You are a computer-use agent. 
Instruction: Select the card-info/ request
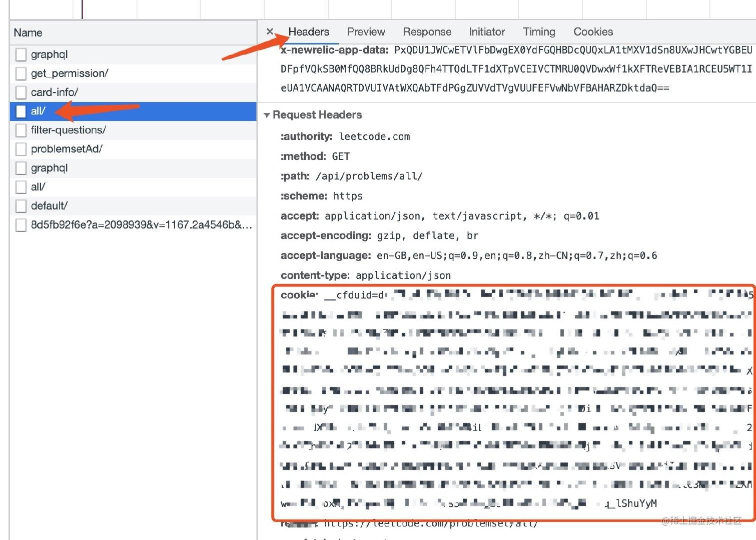click(133, 92)
